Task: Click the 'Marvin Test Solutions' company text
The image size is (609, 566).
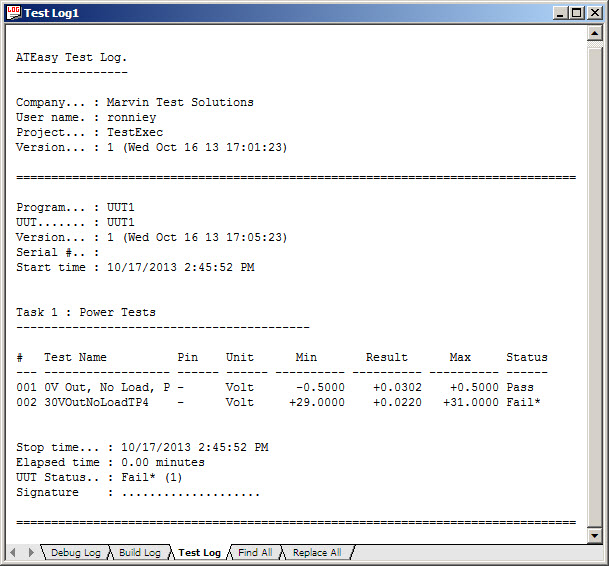Action: [x=180, y=102]
